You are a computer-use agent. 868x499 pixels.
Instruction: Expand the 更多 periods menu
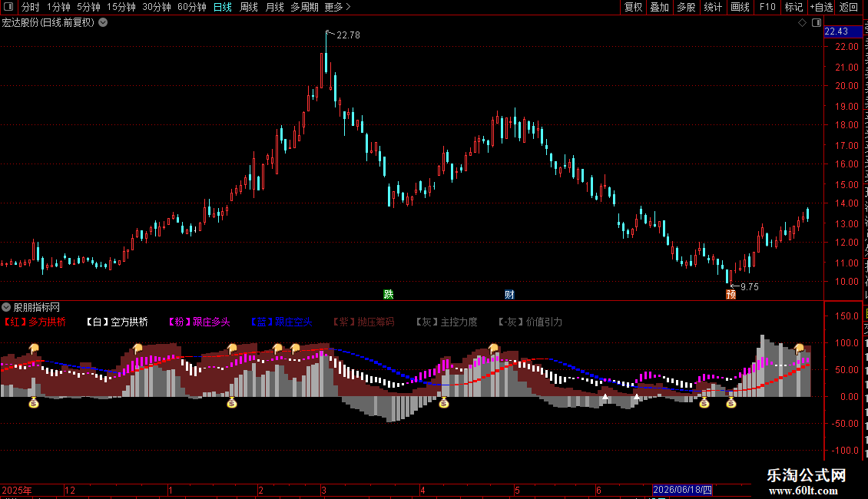tap(337, 7)
